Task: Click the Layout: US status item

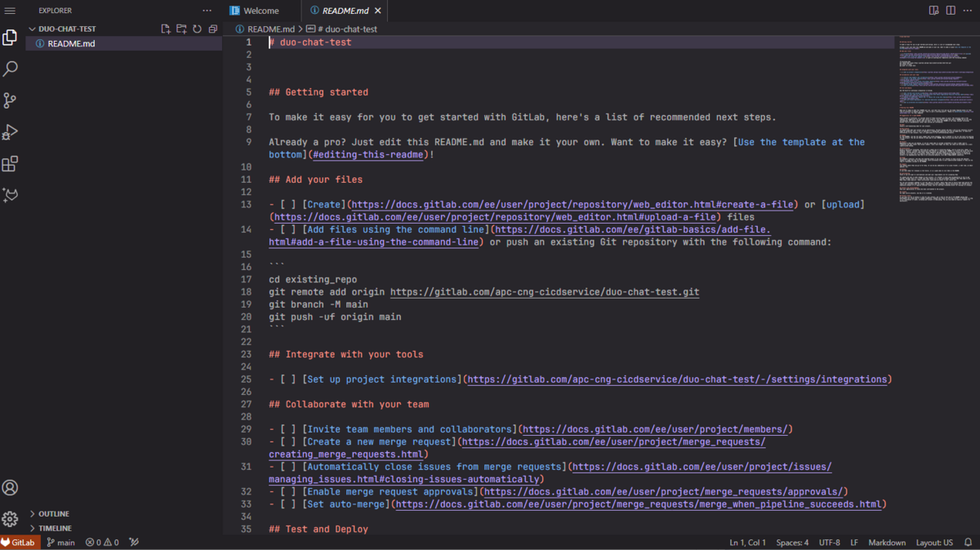Action: tap(934, 543)
